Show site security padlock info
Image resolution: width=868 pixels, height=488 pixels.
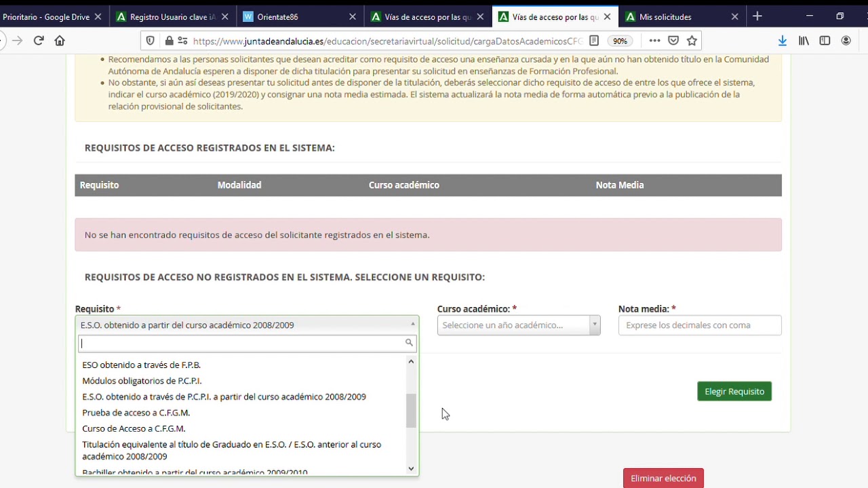tap(169, 41)
